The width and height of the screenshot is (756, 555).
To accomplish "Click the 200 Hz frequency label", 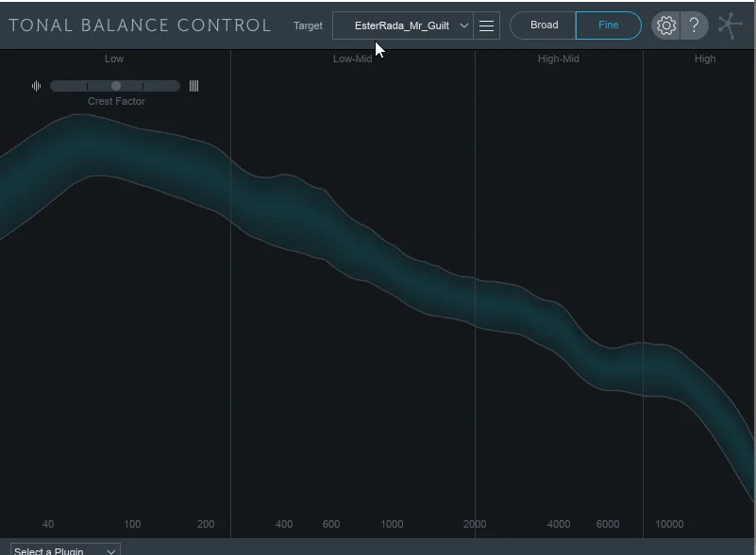I will (206, 524).
